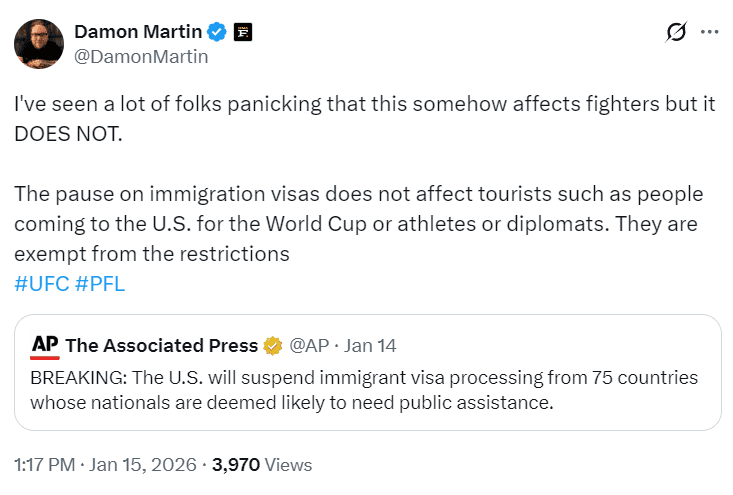Click the blue verified checkmark badge
Viewport: 733px width, 495px height.
(217, 32)
